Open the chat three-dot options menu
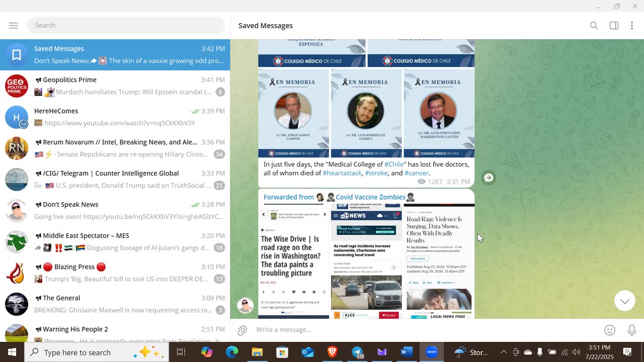The image size is (644, 362). click(x=632, y=26)
